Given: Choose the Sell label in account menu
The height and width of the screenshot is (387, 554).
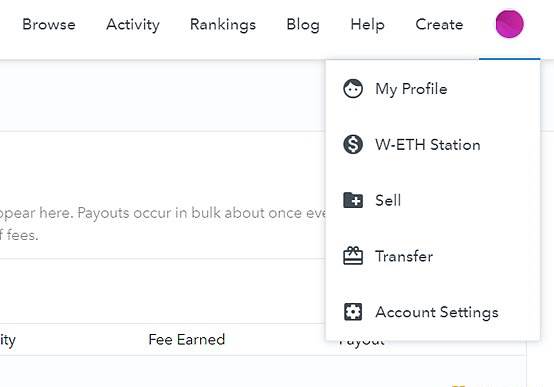Looking at the screenshot, I should pyautogui.click(x=388, y=200).
